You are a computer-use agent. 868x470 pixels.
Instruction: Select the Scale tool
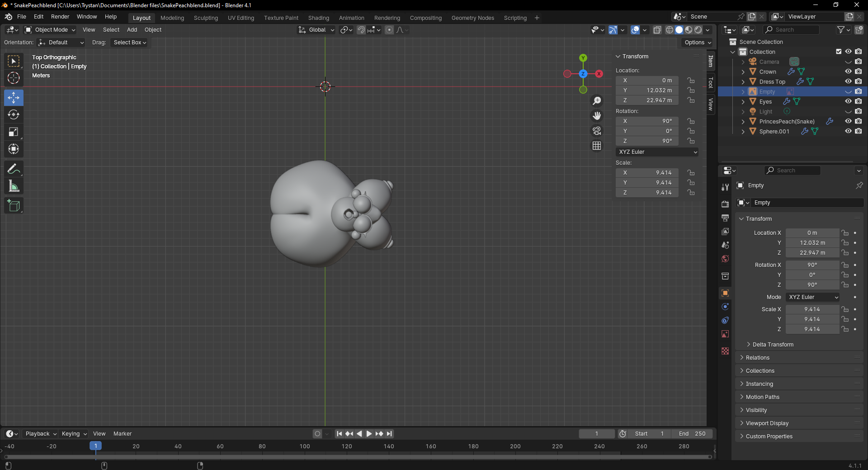click(14, 132)
